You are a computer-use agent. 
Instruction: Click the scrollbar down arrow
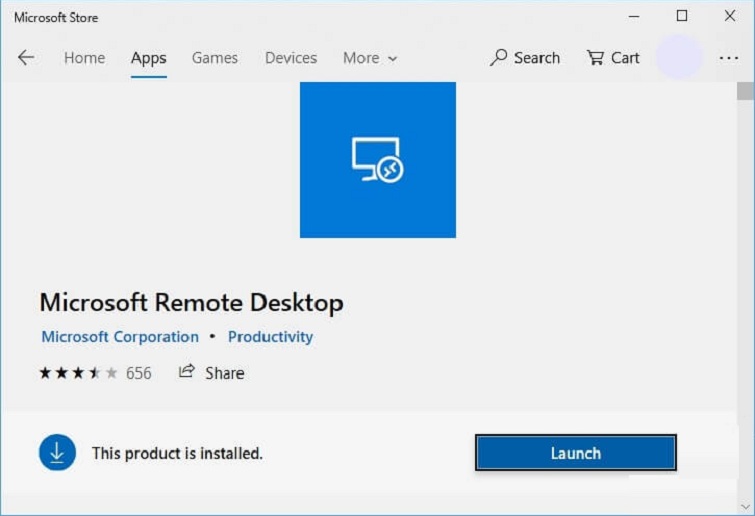click(x=745, y=507)
